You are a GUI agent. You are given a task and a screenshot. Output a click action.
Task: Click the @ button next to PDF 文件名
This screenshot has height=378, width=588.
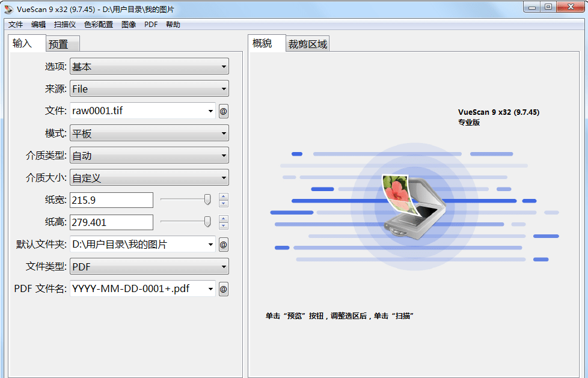coord(224,289)
